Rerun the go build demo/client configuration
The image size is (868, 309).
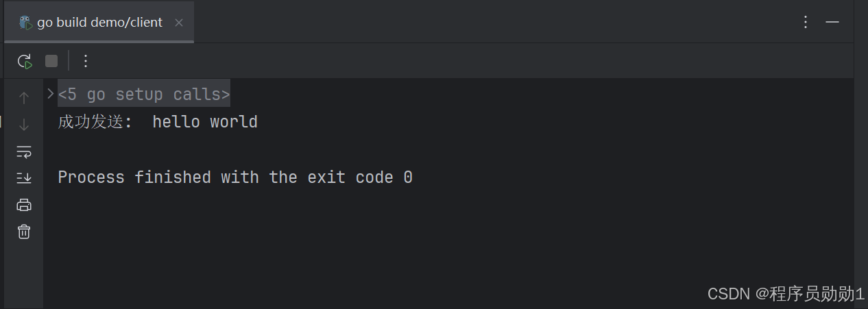coord(25,61)
